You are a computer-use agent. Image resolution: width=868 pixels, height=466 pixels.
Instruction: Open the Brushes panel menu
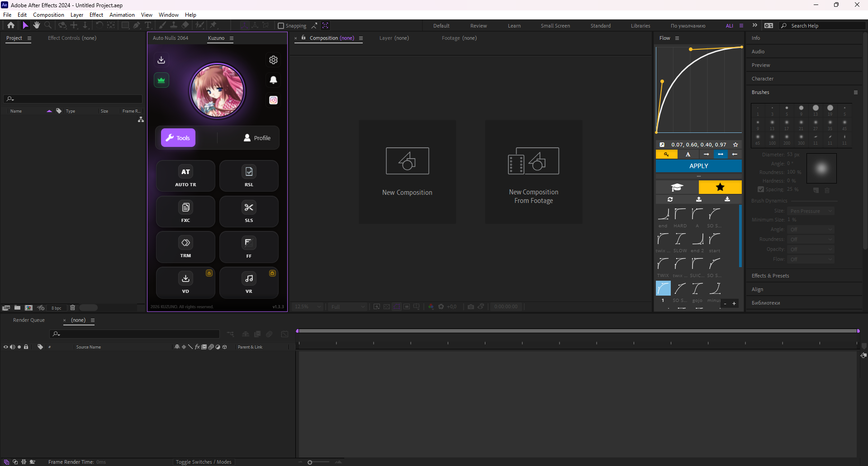pos(856,92)
